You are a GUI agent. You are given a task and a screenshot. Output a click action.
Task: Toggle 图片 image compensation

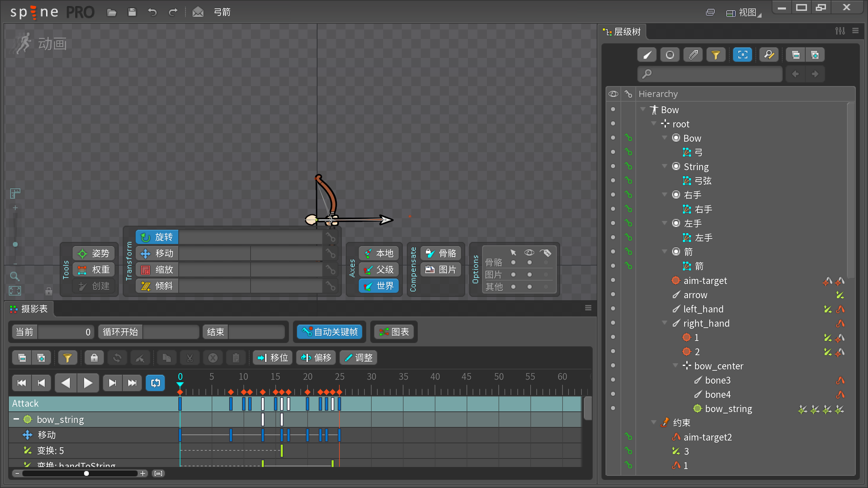pos(441,270)
